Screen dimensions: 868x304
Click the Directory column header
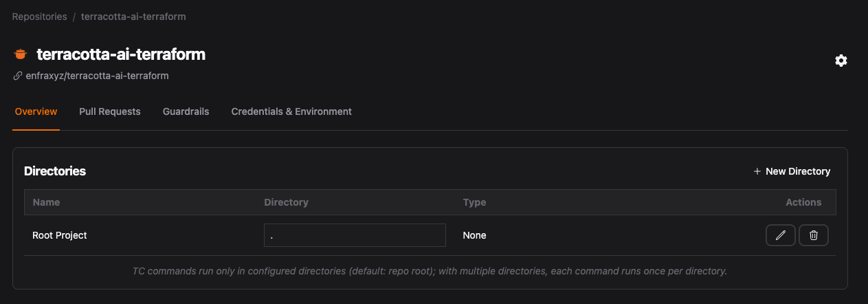coord(286,202)
